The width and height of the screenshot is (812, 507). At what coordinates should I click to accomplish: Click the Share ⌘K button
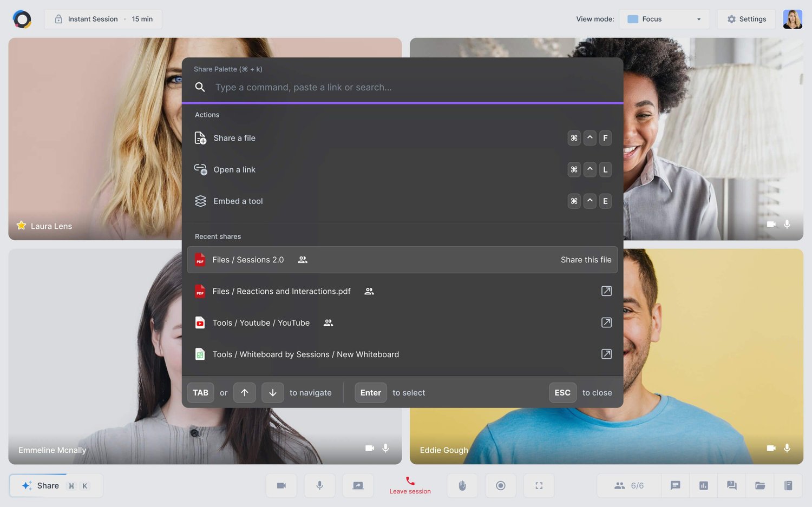(56, 485)
